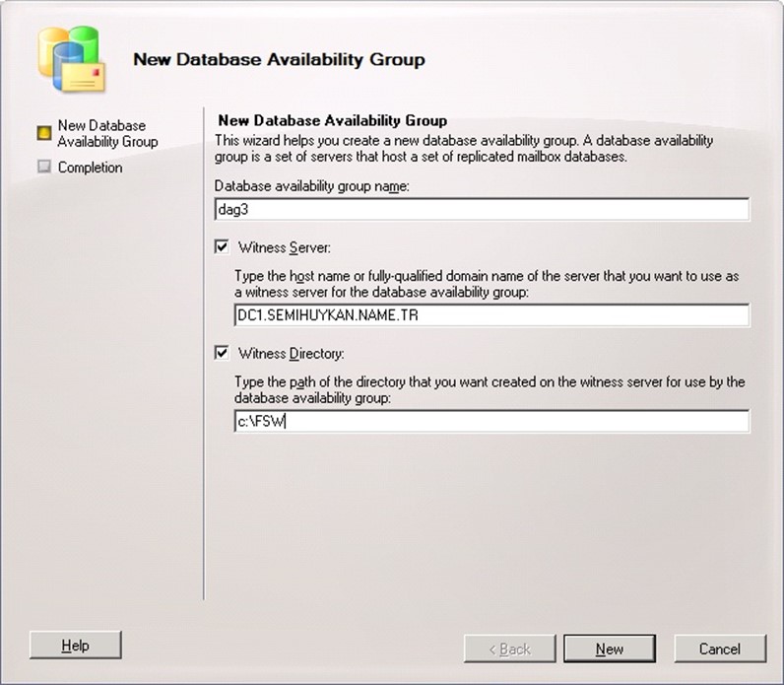Click the "Database availability group name:" label

point(311,185)
